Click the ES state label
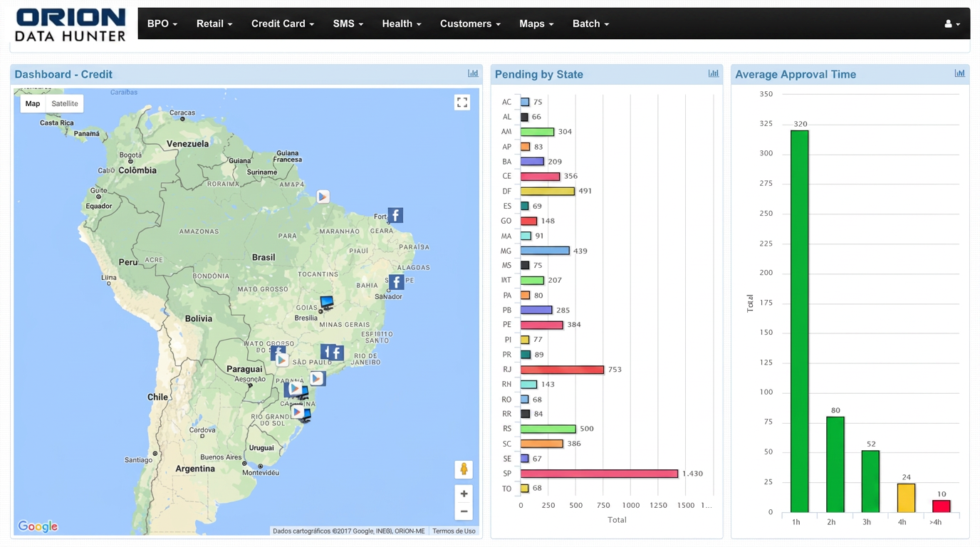Image resolution: width=980 pixels, height=547 pixels. (506, 206)
